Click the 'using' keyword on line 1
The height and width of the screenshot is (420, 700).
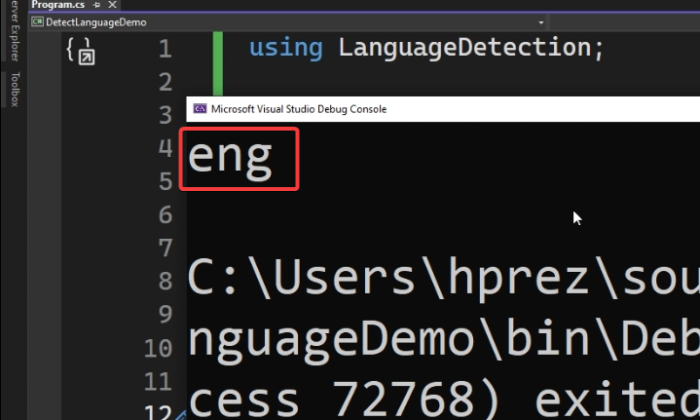[286, 48]
